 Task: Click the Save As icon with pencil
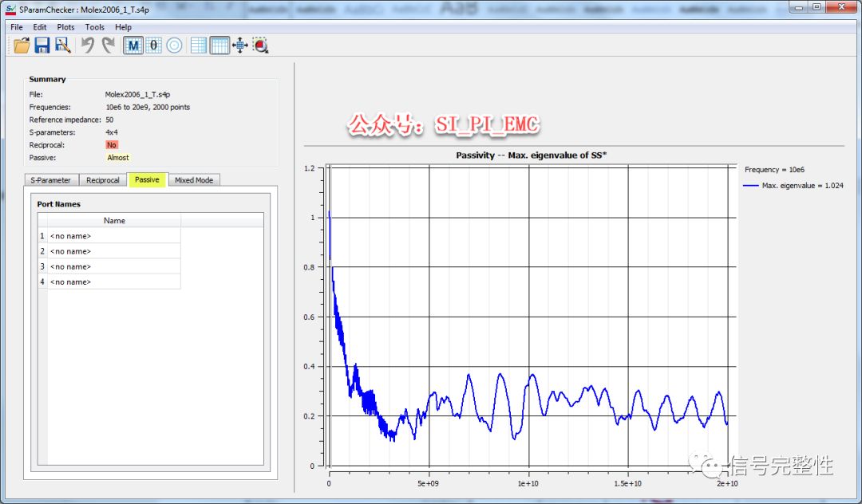tap(63, 45)
